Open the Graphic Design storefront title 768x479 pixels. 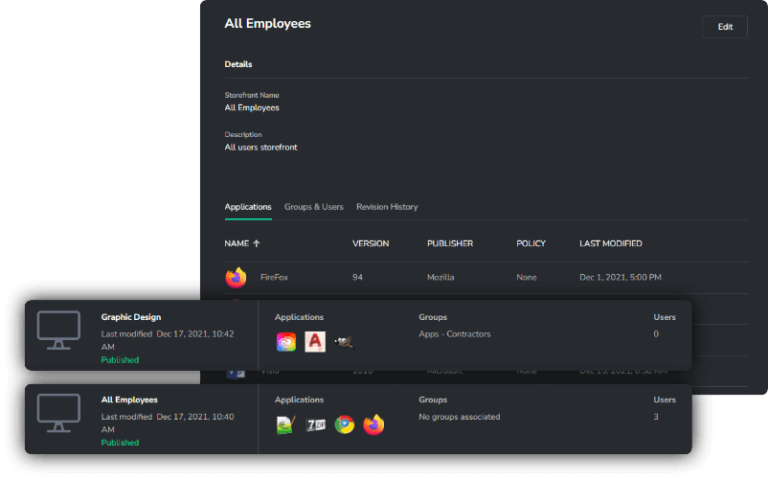[131, 317]
